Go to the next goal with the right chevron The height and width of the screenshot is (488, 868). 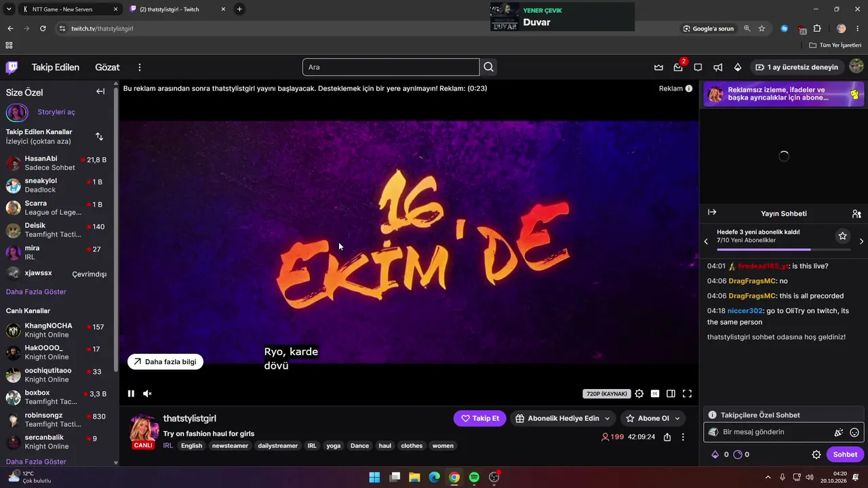(x=861, y=241)
